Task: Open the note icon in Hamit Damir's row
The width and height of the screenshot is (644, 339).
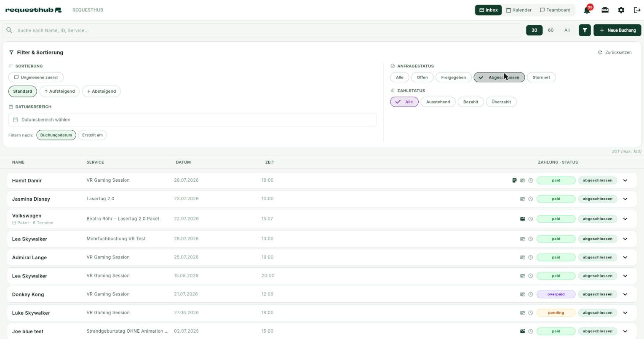Action: 514,180
